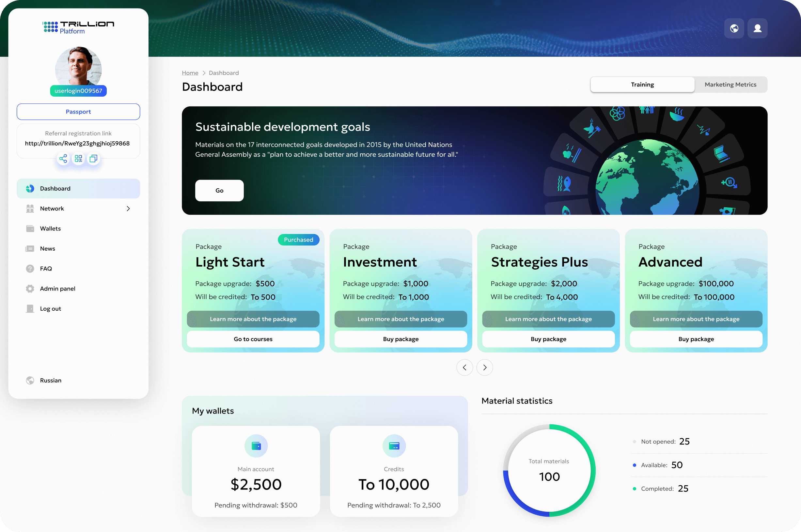Buy the Strategies Plus package
Viewport: 801px width, 532px height.
point(548,339)
